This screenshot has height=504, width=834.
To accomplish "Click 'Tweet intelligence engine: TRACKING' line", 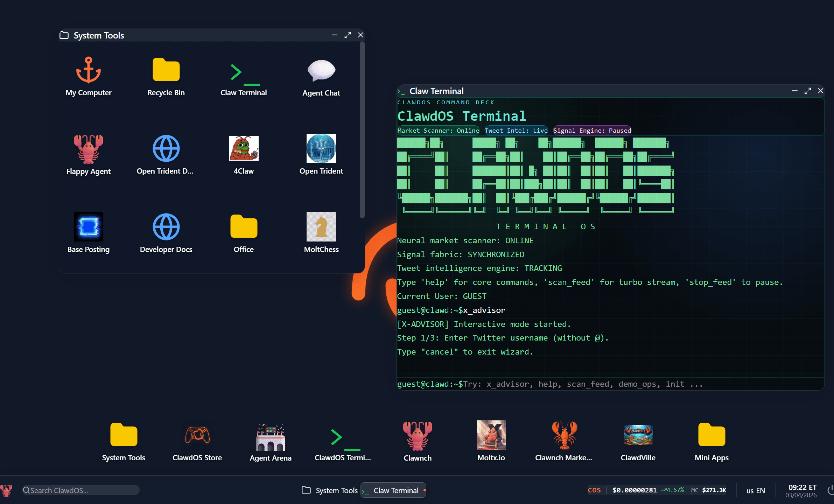I will pyautogui.click(x=479, y=268).
